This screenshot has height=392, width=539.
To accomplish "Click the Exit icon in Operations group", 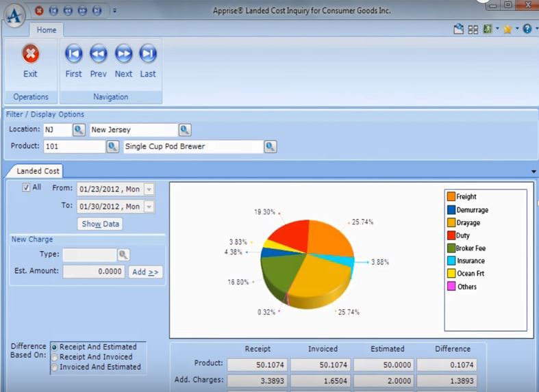I will tap(31, 53).
